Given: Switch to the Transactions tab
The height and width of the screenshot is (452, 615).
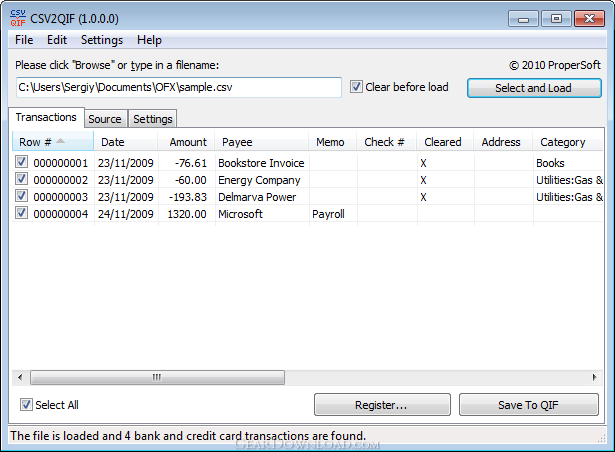Looking at the screenshot, I should [46, 117].
